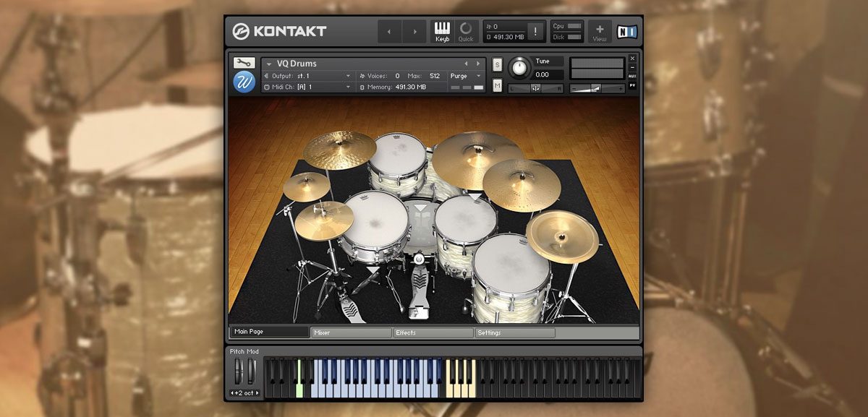Viewport: 868px width, 417px height.
Task: Open the Purge dropdown menu
Action: tap(467, 75)
